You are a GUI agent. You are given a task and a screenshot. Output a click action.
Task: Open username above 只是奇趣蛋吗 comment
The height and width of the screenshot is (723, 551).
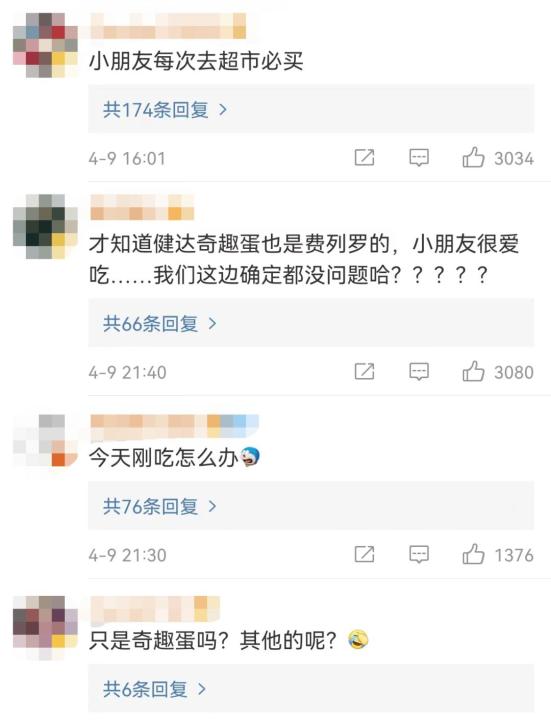click(155, 608)
